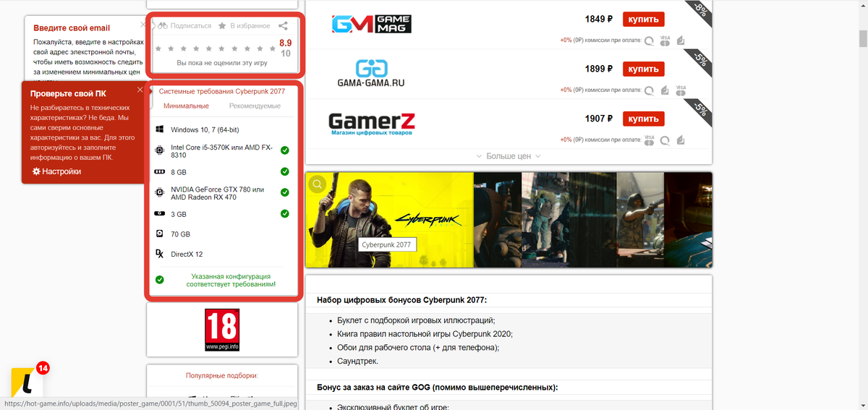Click the Саундтрек bonus list item

click(357, 361)
